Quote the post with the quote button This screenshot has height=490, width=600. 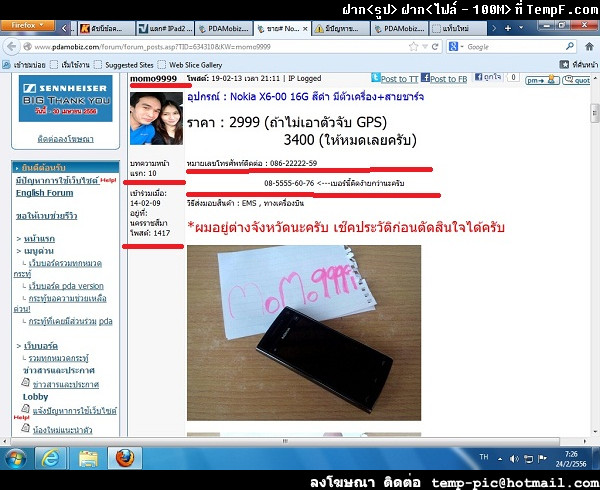(576, 80)
